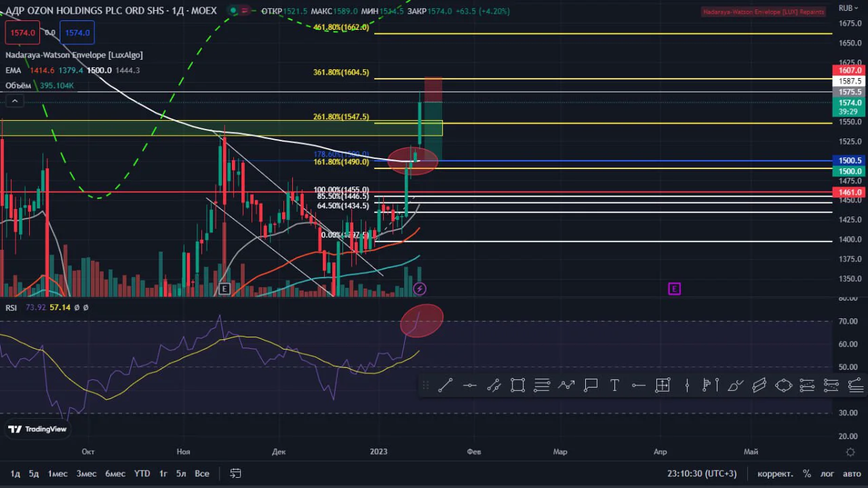Click the lightning event marker on chart
Image resolution: width=868 pixels, height=488 pixels.
click(420, 289)
